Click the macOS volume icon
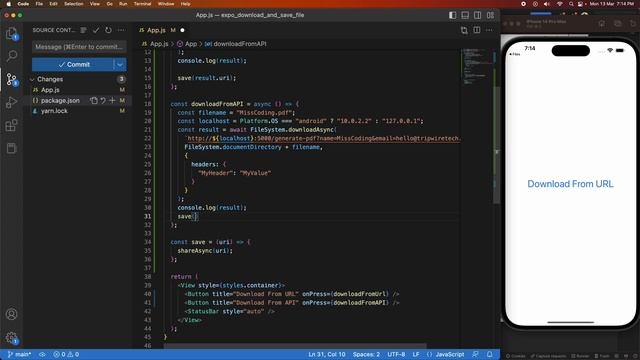The height and width of the screenshot is (360, 640). (x=547, y=4)
